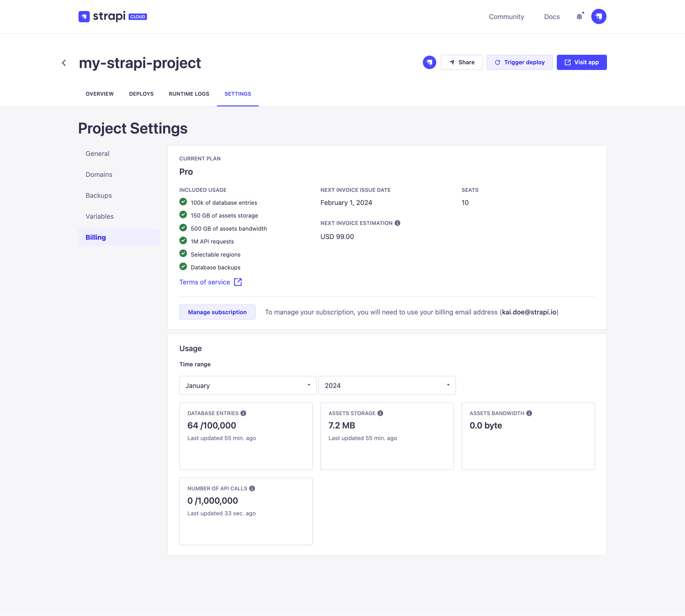View the Number of API Calls info tooltip

252,488
